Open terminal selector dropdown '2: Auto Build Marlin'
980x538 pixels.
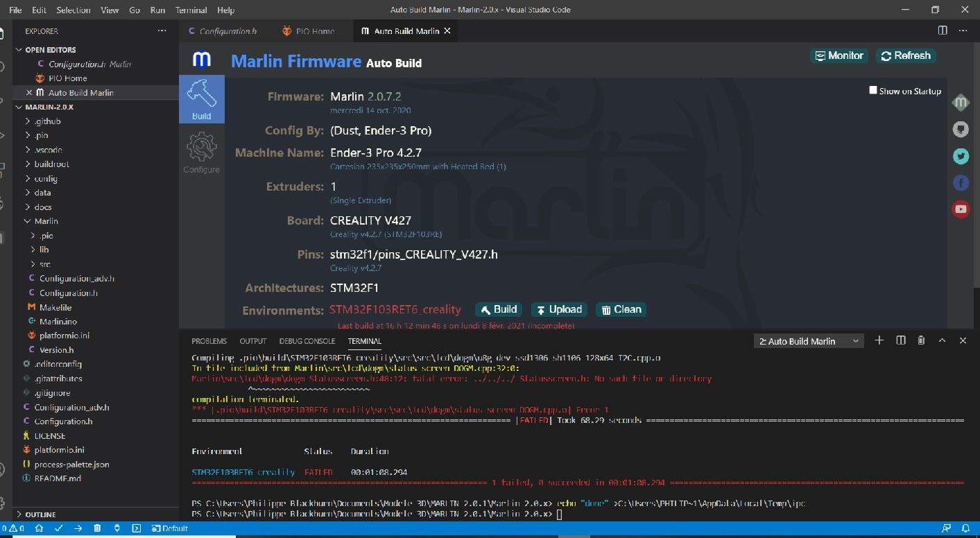point(809,340)
